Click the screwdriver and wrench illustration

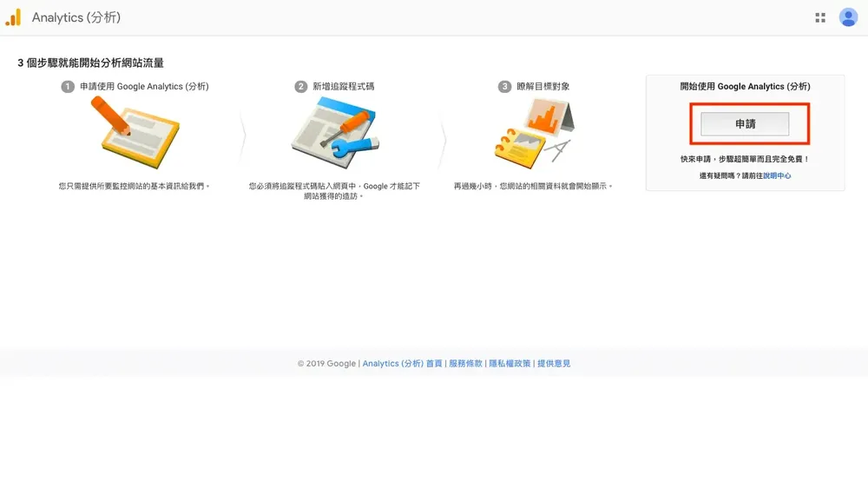[x=335, y=132]
